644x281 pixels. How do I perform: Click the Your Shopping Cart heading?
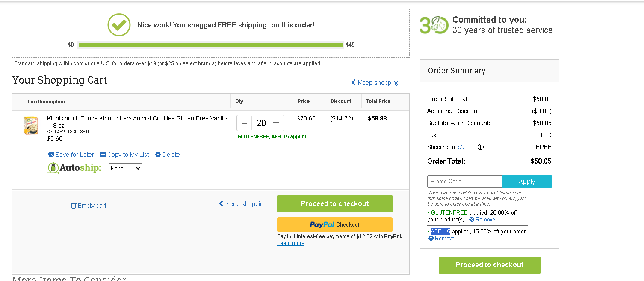point(59,80)
